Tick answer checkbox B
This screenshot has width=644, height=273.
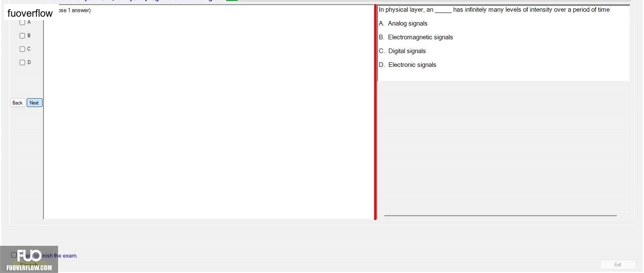[23, 36]
